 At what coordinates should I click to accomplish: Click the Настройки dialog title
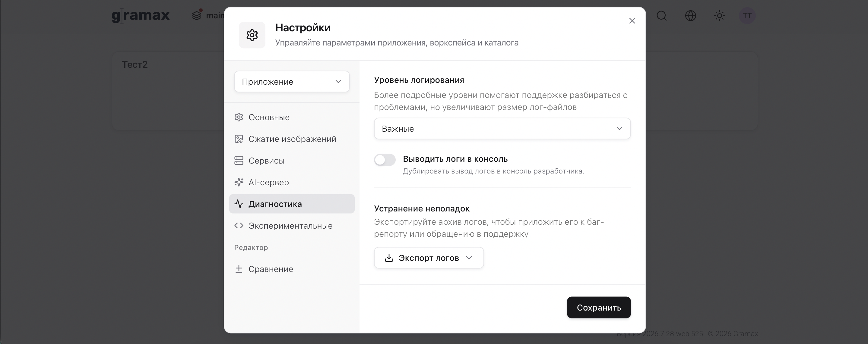pyautogui.click(x=303, y=28)
